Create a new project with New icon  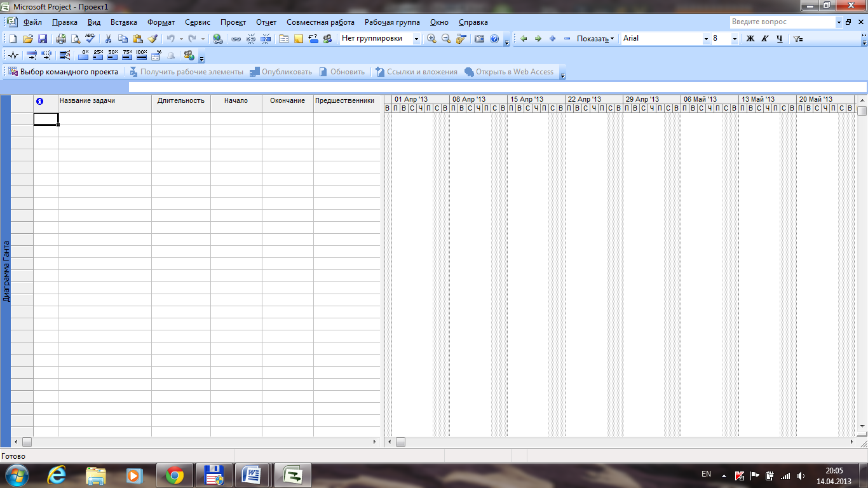[x=13, y=39]
